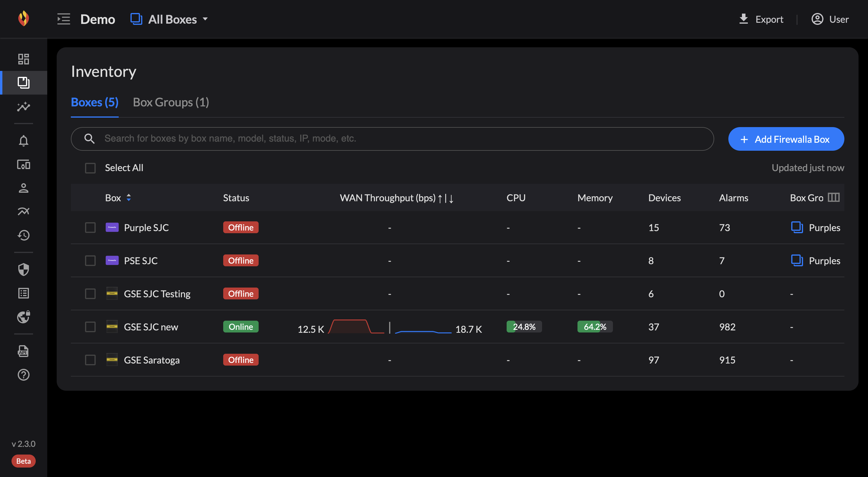Image resolution: width=868 pixels, height=477 pixels.
Task: Click the v 2.3.0 version label
Action: (23, 444)
